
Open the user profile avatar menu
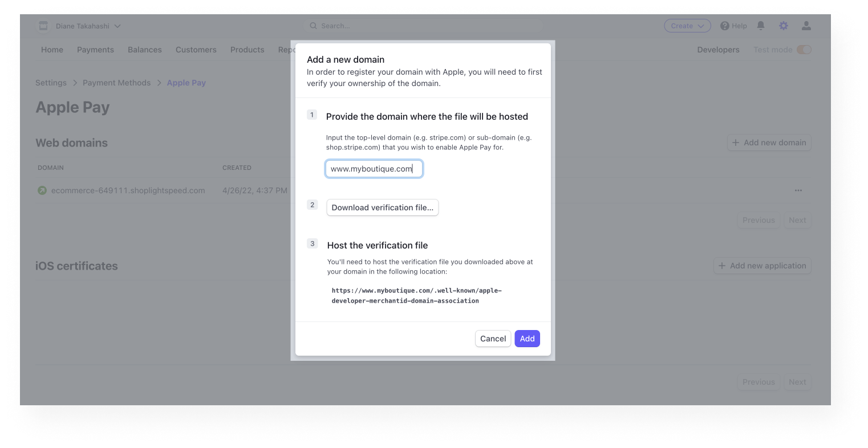click(x=806, y=26)
